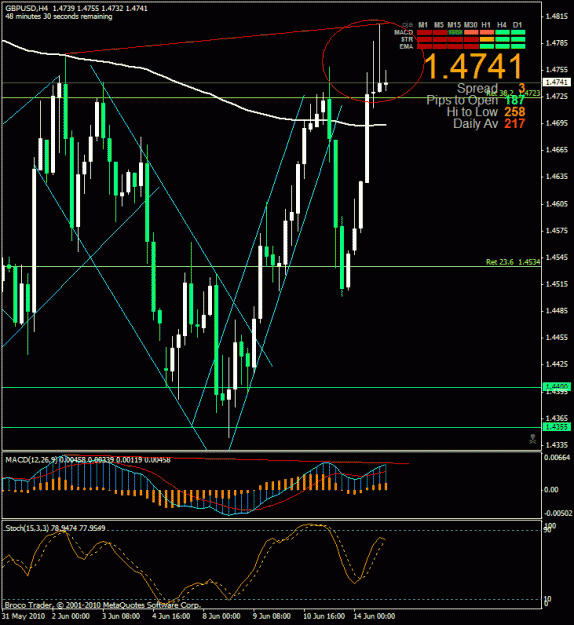574x625 pixels.
Task: Click the '31 May 2010' date label
Action: pyautogui.click(x=24, y=616)
